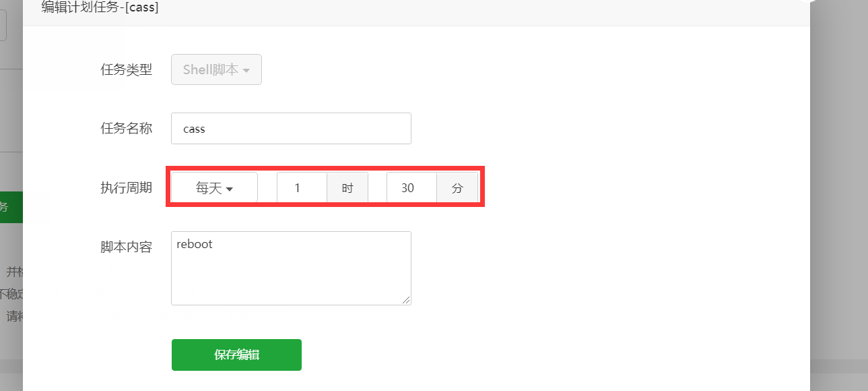Click the arrow beside 每天
The width and height of the screenshot is (868, 391).
230,189
